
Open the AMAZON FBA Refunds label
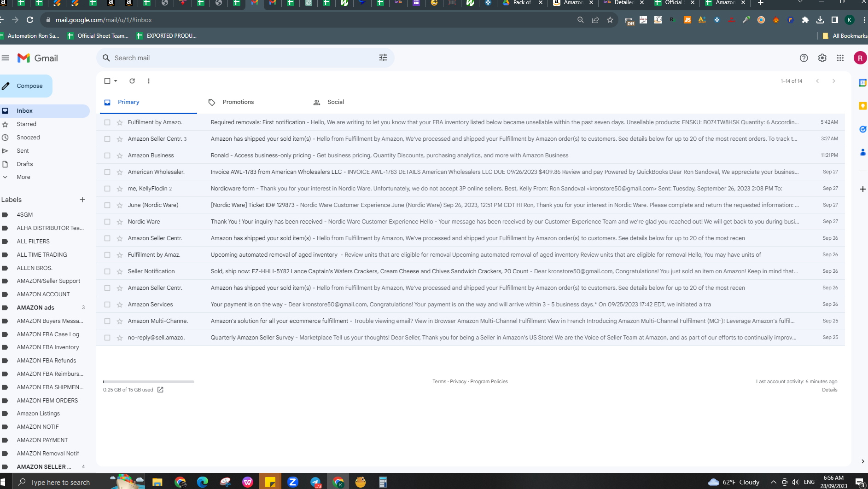coord(47,361)
